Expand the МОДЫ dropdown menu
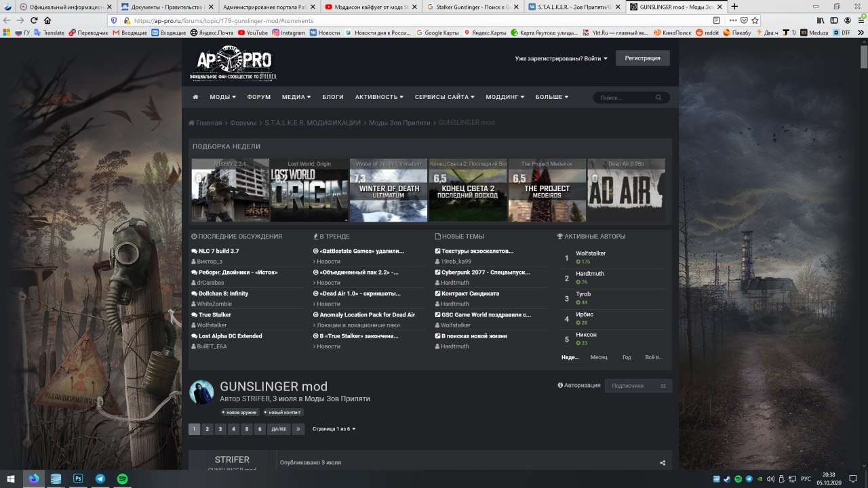868x488 pixels. coord(222,97)
